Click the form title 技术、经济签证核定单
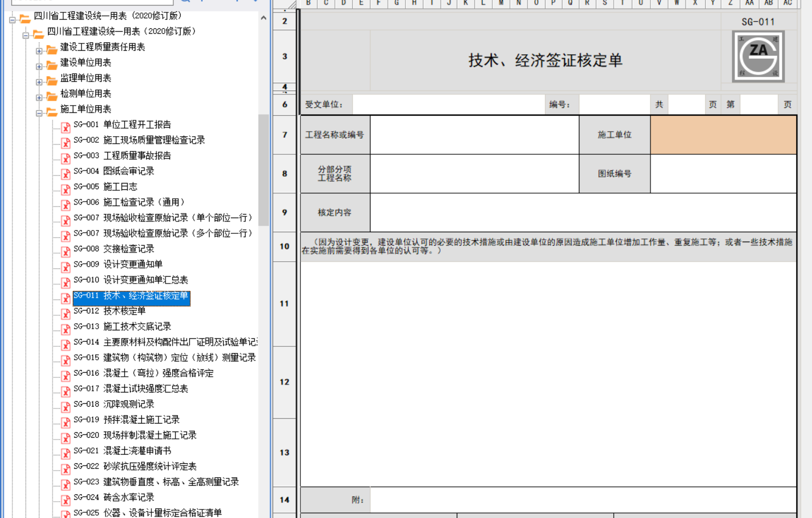The height and width of the screenshot is (518, 812). click(545, 60)
